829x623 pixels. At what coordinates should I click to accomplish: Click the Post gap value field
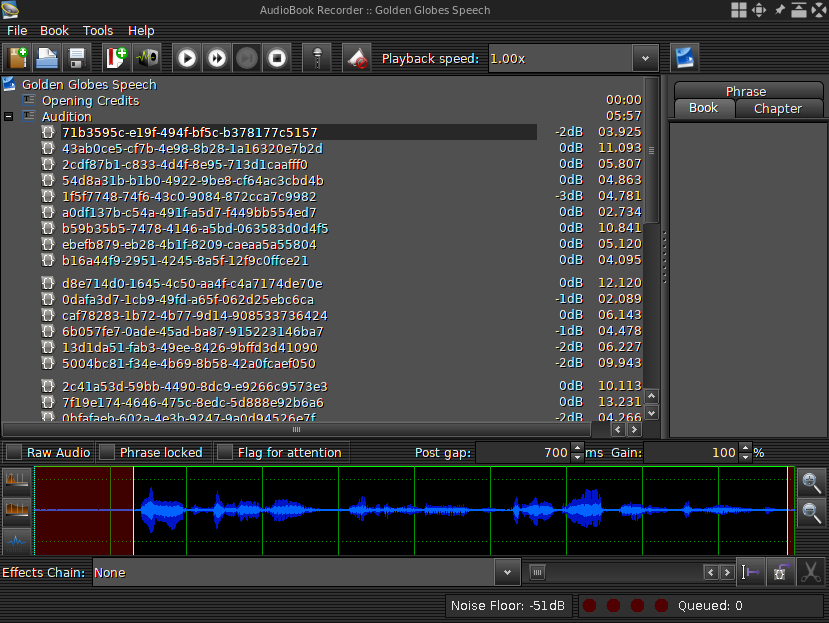coord(523,453)
